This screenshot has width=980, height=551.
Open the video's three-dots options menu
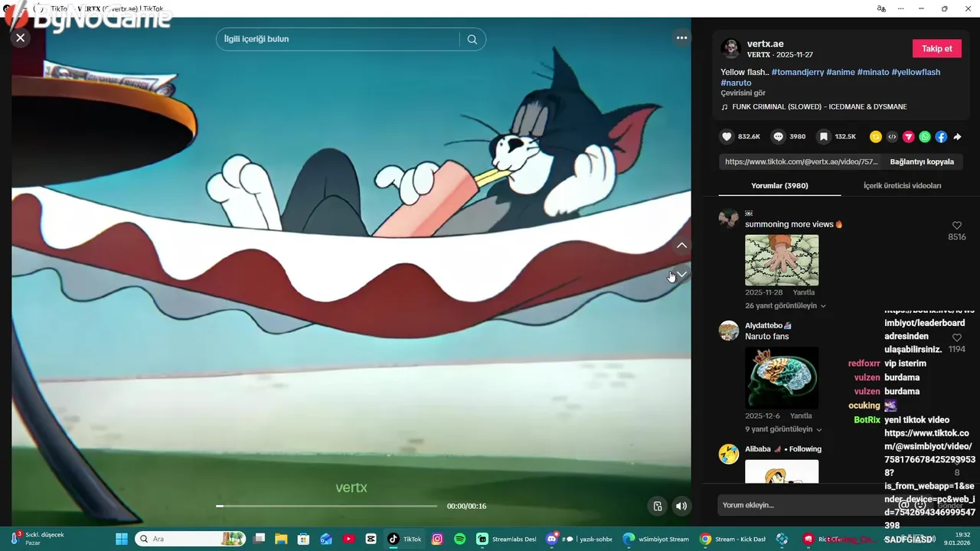(681, 37)
